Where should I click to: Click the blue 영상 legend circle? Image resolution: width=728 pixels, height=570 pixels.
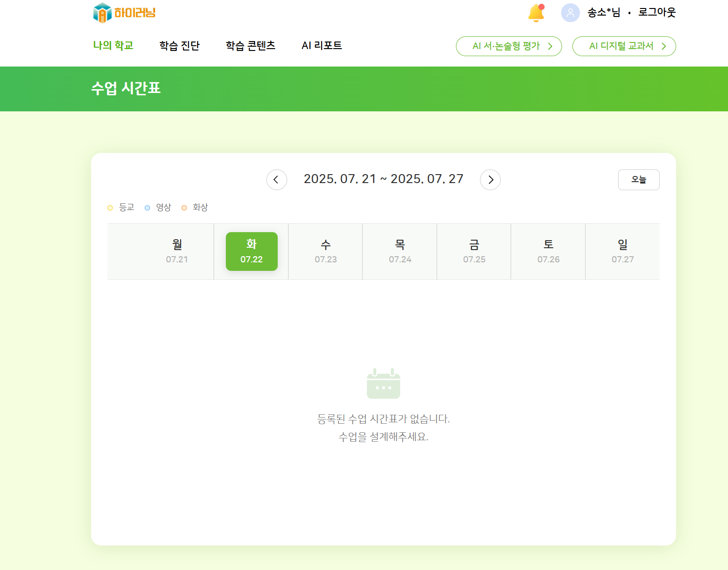pyautogui.click(x=148, y=208)
